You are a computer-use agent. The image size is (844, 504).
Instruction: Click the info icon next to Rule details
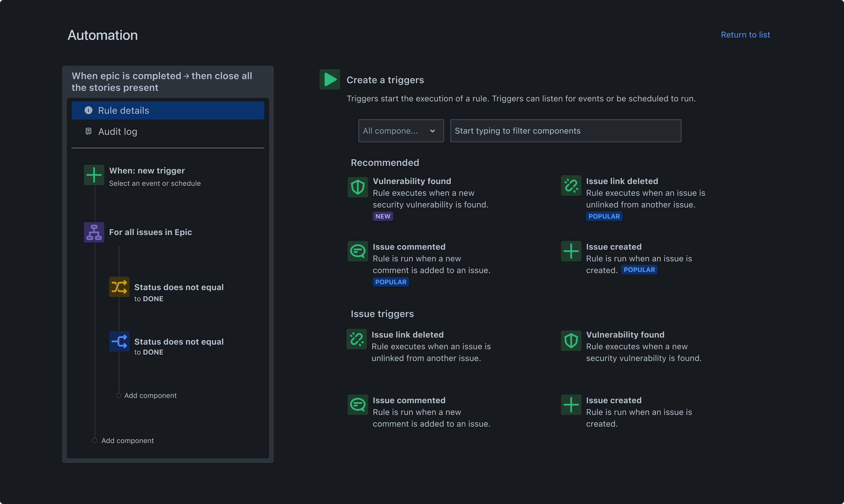click(x=89, y=110)
